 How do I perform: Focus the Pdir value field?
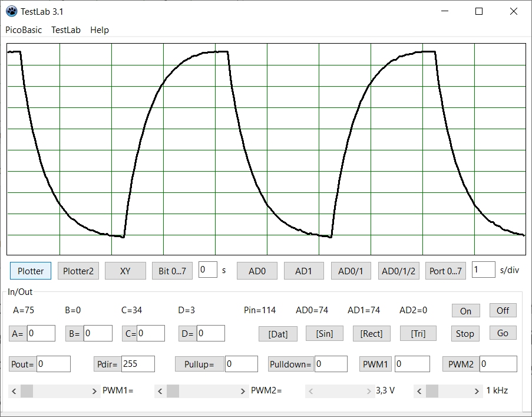tap(137, 364)
